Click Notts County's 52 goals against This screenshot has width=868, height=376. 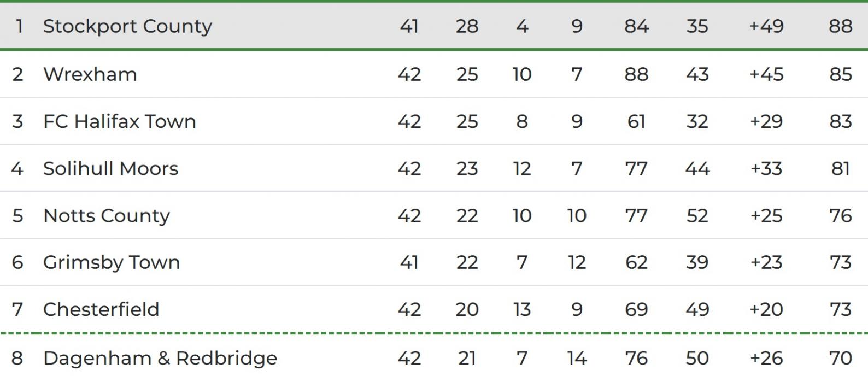pos(697,215)
